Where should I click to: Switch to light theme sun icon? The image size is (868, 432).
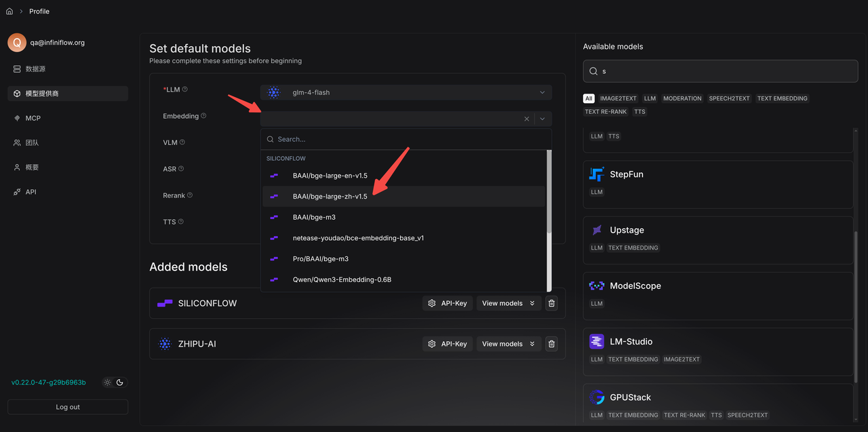[107, 382]
